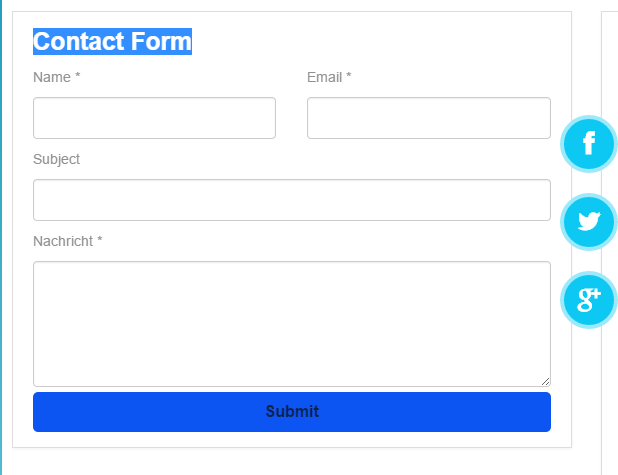Image resolution: width=618 pixels, height=475 pixels.
Task: Click the highlighted Contact Form heading
Action: (x=112, y=42)
